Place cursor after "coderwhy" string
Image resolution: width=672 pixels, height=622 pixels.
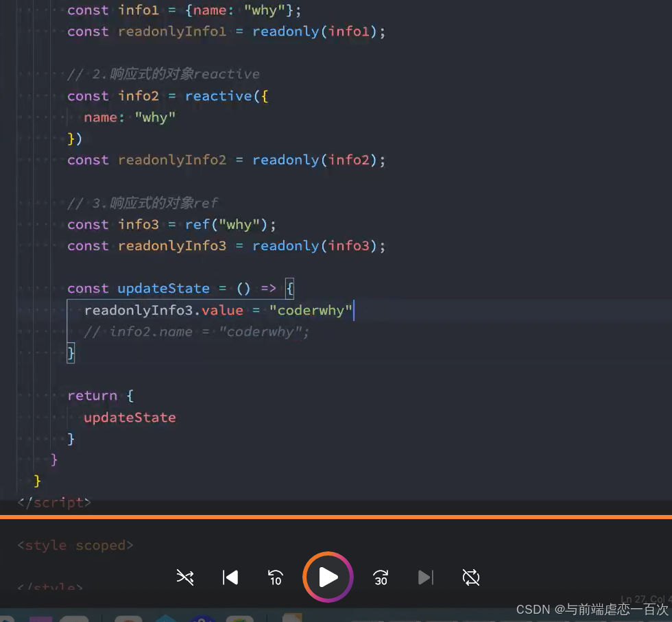(x=353, y=310)
